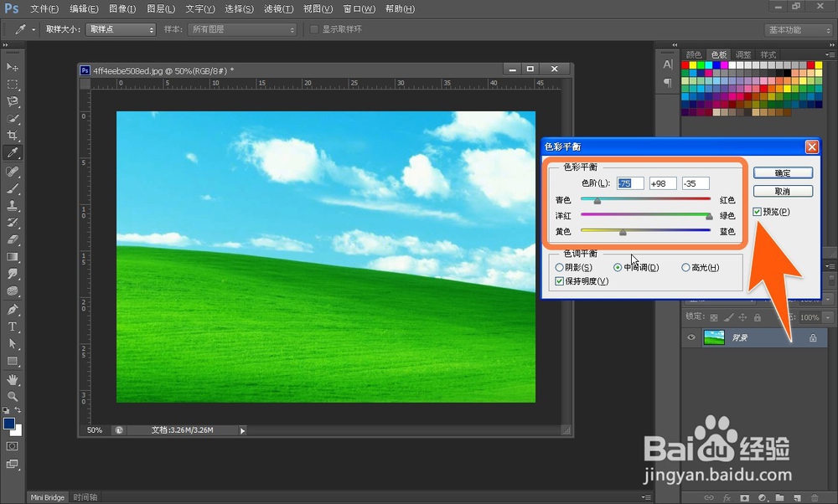838x504 pixels.
Task: Switch to the 样式 panel tab
Action: point(768,54)
